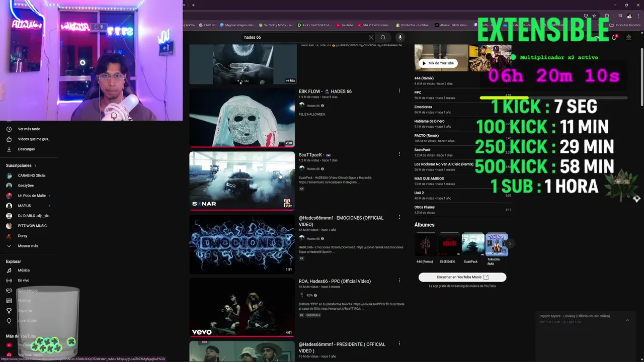Open a new browser tab
The width and height of the screenshot is (644, 362).
click(x=193, y=5)
